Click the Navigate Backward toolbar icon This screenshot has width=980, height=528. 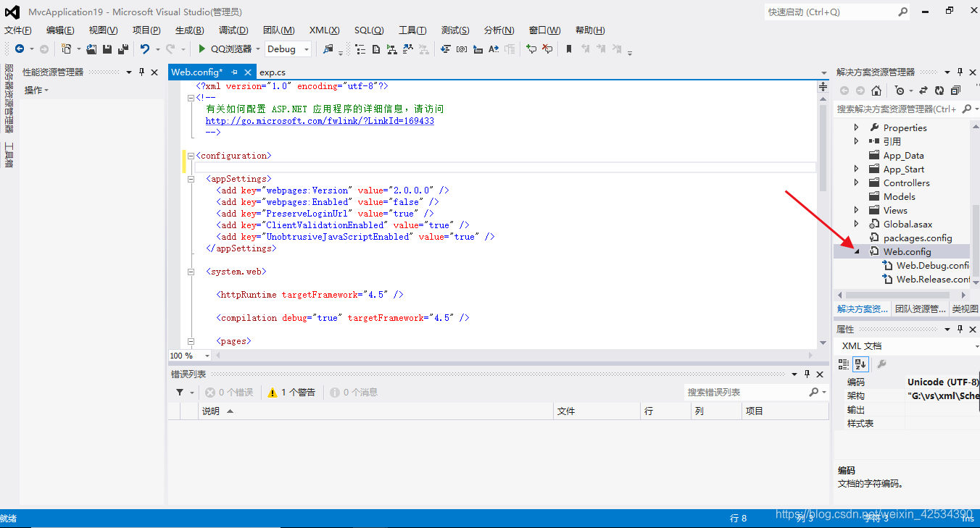point(20,49)
